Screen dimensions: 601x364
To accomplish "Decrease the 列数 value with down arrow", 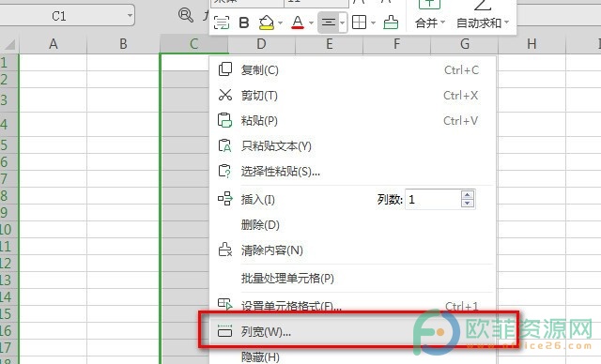I will (467, 204).
